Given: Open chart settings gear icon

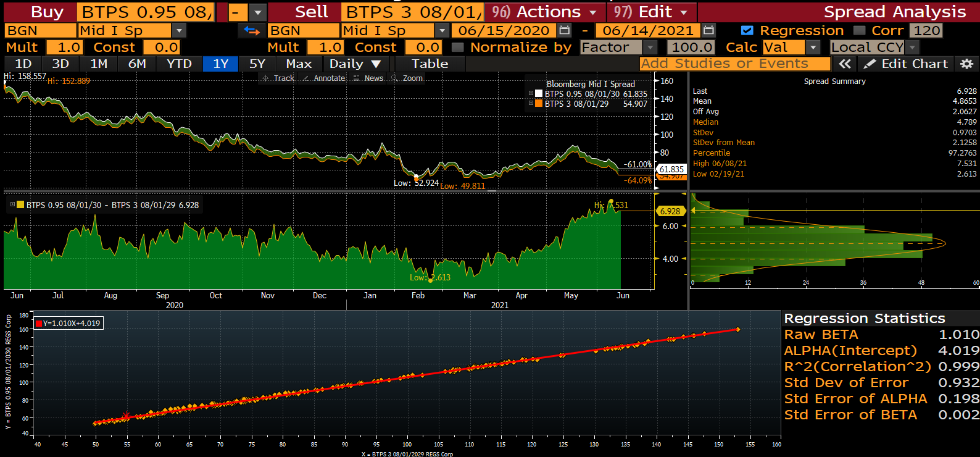Looking at the screenshot, I should 967,64.
